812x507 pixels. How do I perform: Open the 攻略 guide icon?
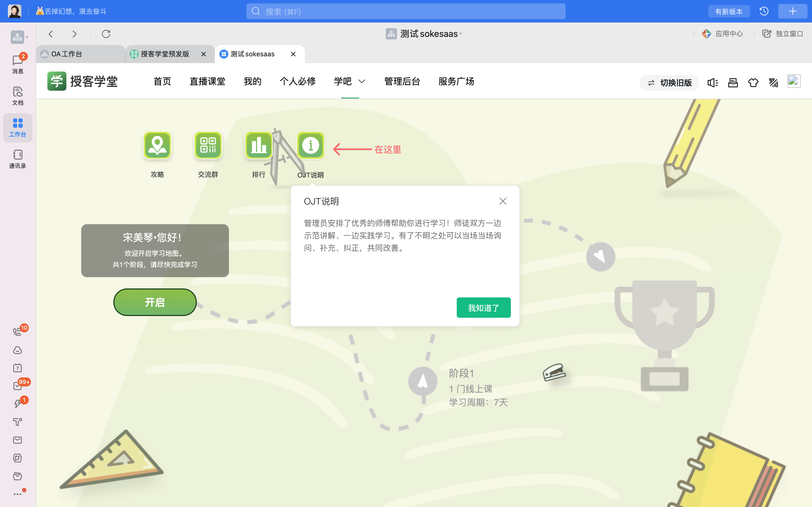[x=157, y=145]
